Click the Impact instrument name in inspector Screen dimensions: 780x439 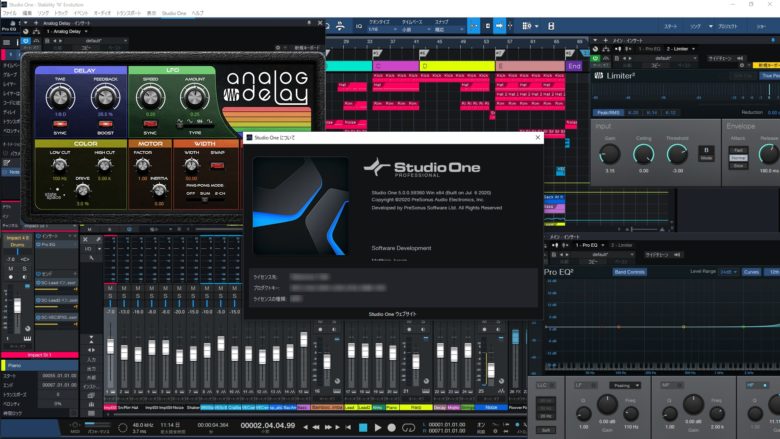coord(17,238)
